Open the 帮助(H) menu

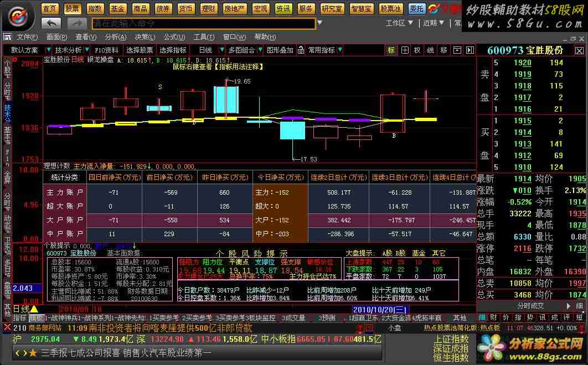pyautogui.click(x=265, y=36)
